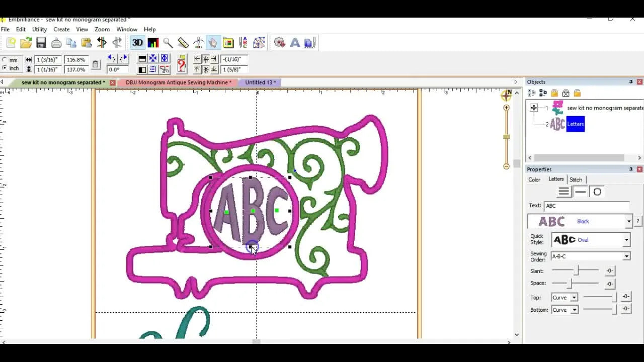The height and width of the screenshot is (362, 644).
Task: Pick the ruler measure tool
Action: [x=183, y=43]
